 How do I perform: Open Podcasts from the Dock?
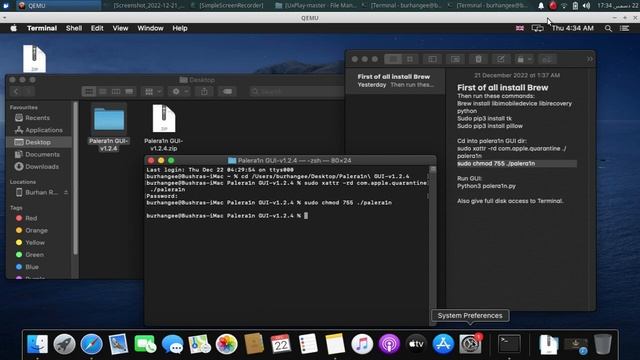click(x=389, y=344)
